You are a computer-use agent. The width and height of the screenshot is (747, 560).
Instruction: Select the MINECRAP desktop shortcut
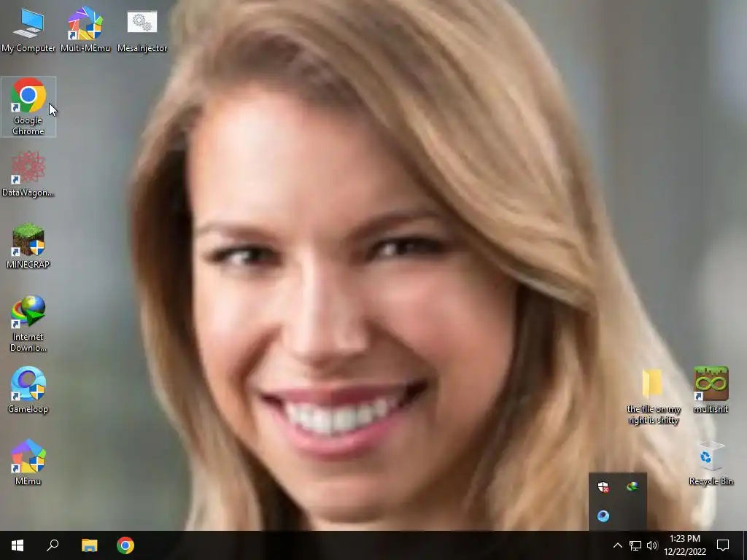[28, 246]
